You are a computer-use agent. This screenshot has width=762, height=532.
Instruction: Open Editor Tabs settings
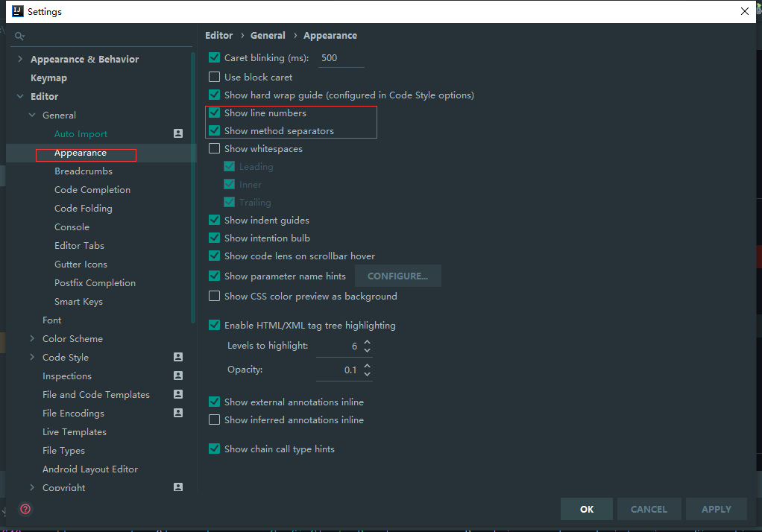(79, 245)
